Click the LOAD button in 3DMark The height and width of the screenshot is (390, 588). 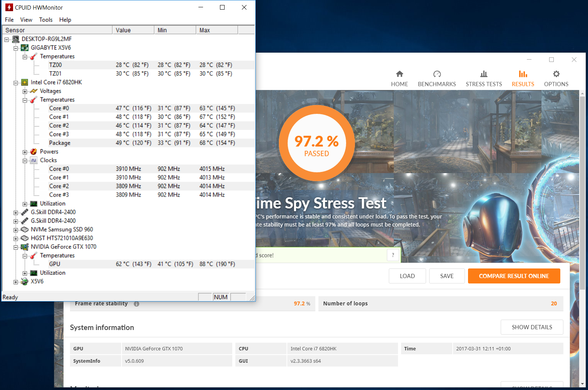point(407,276)
